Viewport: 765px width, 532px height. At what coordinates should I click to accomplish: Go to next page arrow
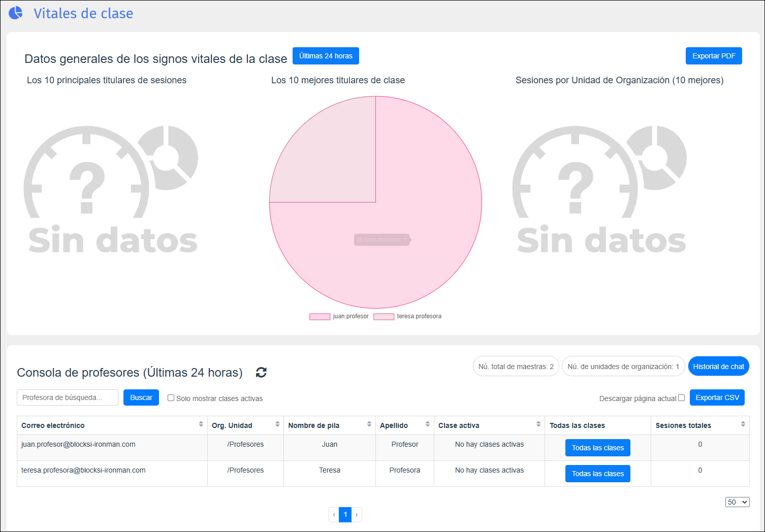[357, 515]
